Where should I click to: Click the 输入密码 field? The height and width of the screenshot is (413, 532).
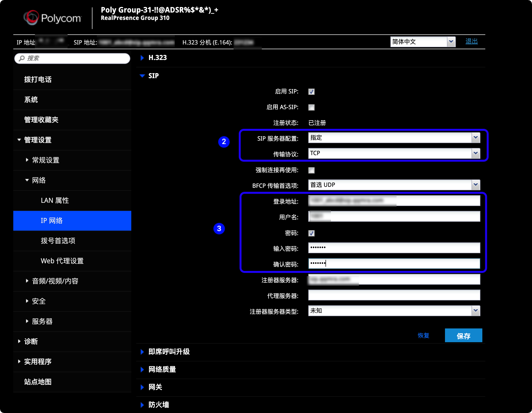tap(394, 248)
